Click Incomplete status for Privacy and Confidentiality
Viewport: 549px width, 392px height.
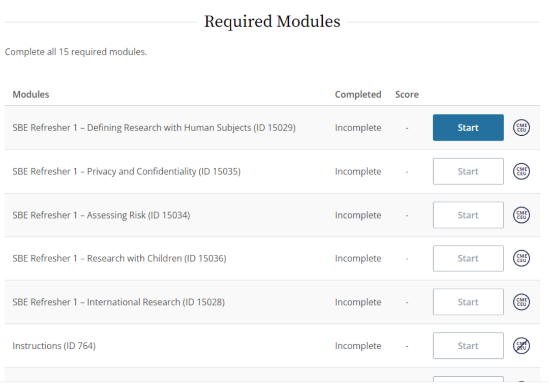tap(358, 172)
